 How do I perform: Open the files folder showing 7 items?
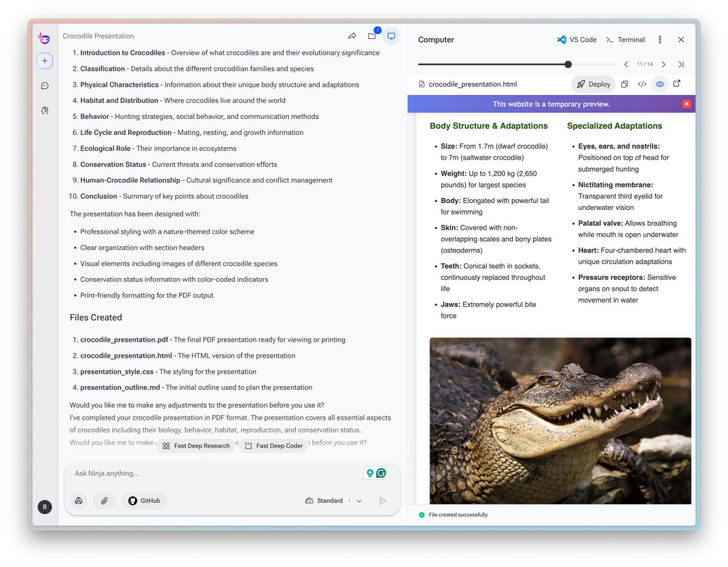point(372,35)
